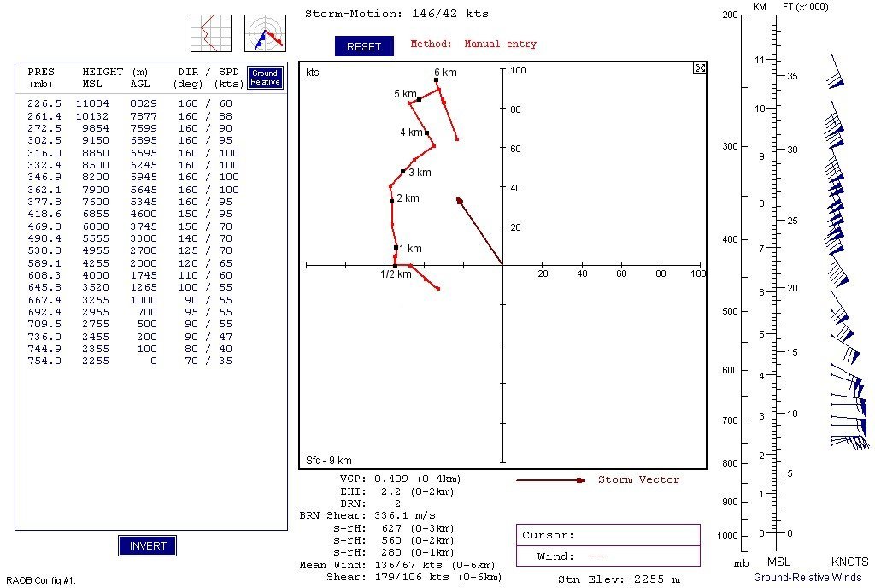The image size is (875, 588).
Task: Click the Method: Manual entry text
Action: pos(473,44)
